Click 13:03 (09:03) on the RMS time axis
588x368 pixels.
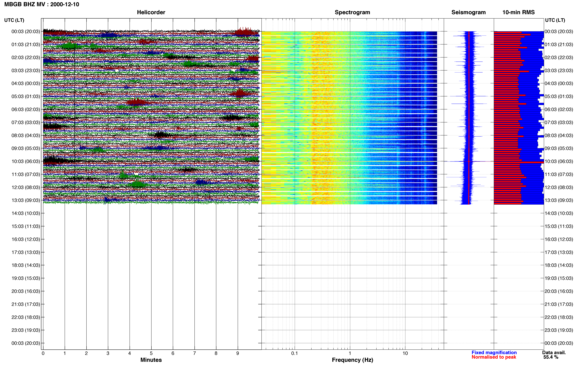coord(559,200)
